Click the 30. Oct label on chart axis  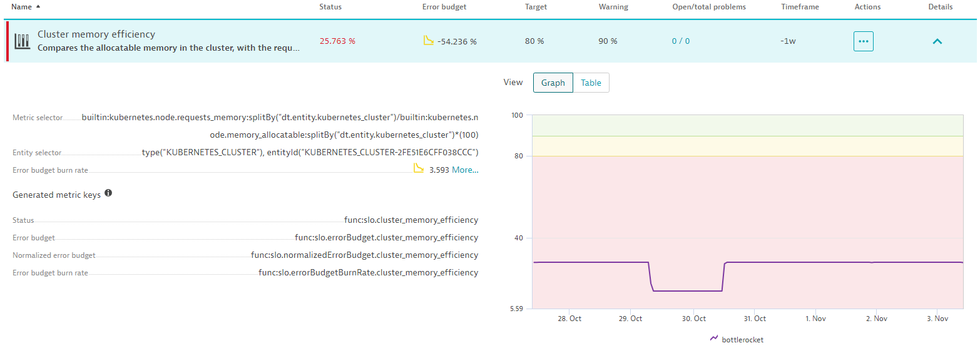(693, 319)
